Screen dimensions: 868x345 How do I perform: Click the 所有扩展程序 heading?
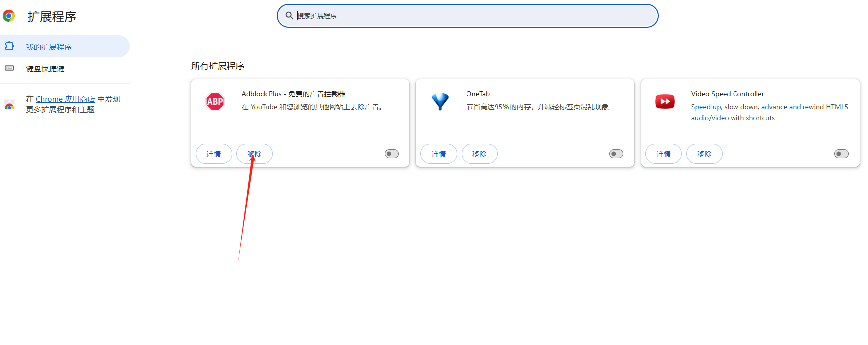[218, 66]
